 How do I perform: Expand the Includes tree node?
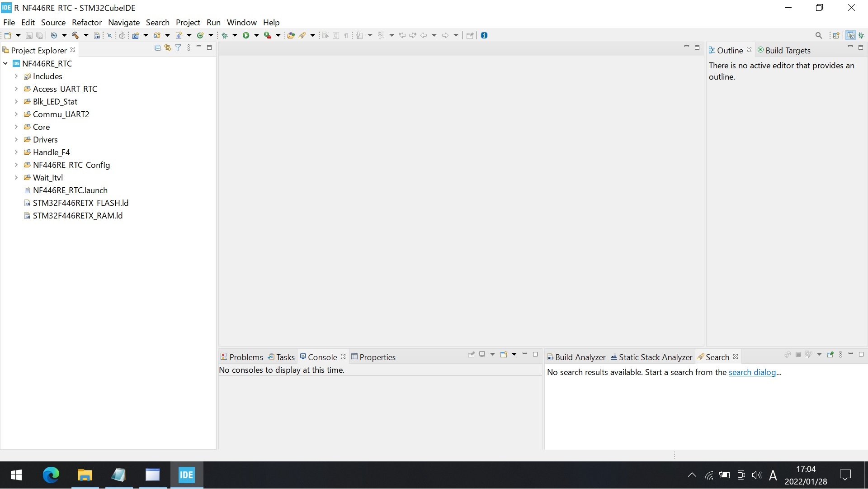(16, 76)
